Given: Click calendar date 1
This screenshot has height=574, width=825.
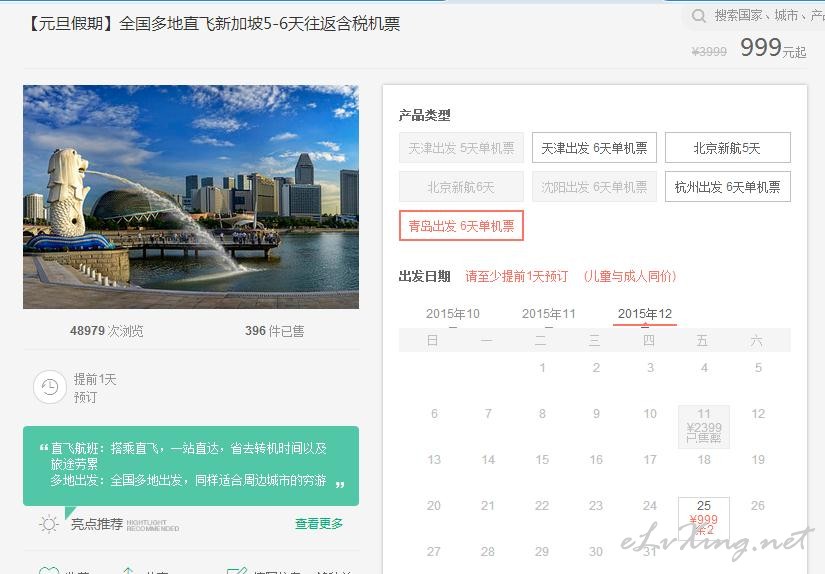Looking at the screenshot, I should [x=542, y=368].
